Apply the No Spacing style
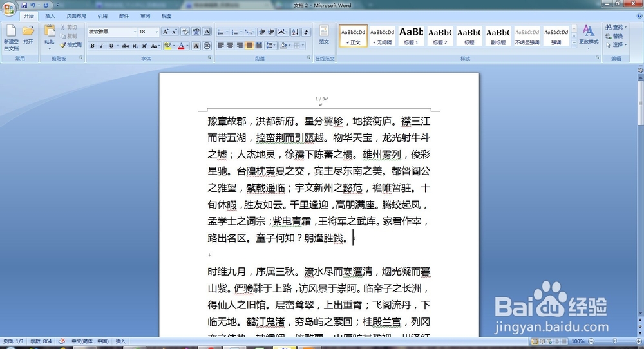 coord(382,36)
